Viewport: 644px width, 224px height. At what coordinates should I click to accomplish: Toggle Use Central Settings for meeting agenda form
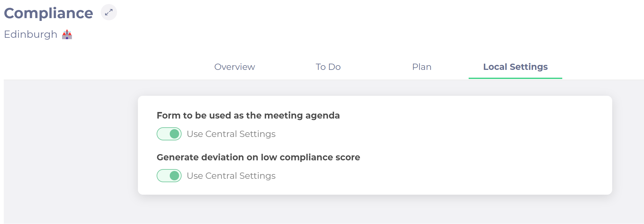[x=169, y=134]
